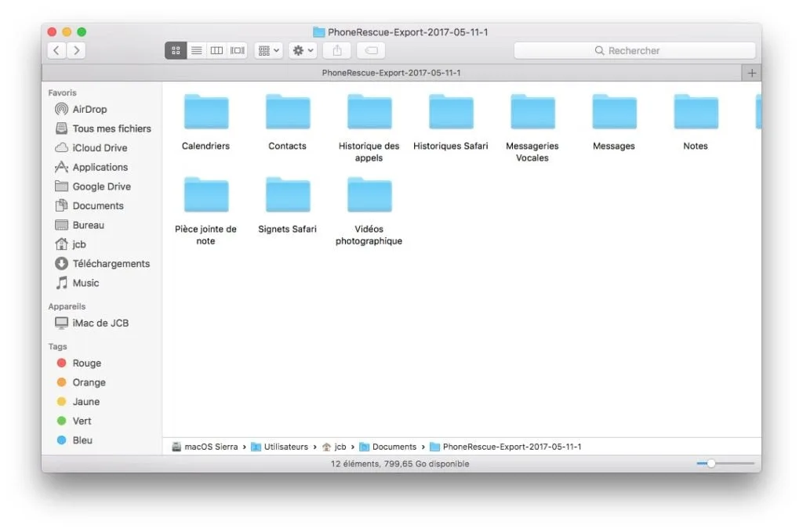Click the Share toolbar button
Viewport: 803px width, 532px height.
coord(337,50)
